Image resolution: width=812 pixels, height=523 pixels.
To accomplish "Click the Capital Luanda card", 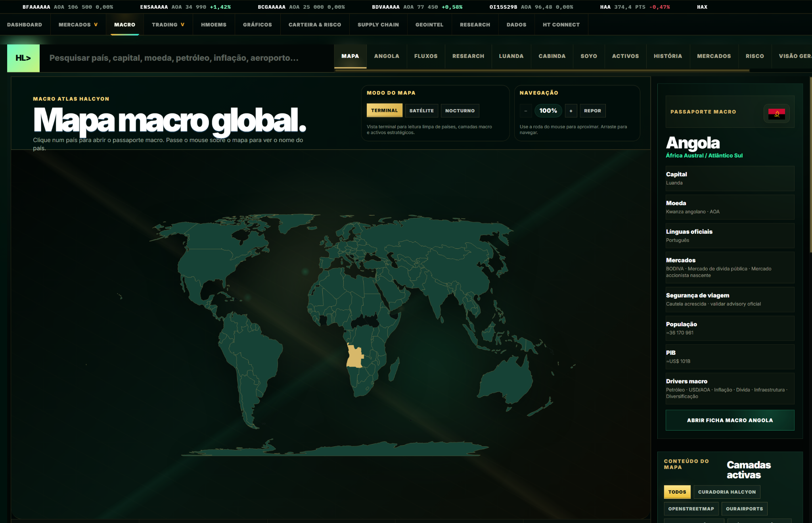I will tap(730, 179).
